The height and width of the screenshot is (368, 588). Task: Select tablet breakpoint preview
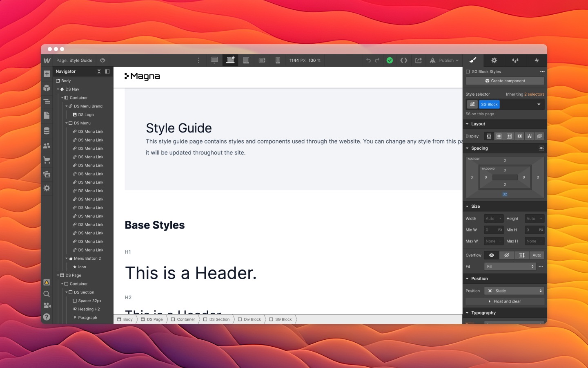[246, 60]
